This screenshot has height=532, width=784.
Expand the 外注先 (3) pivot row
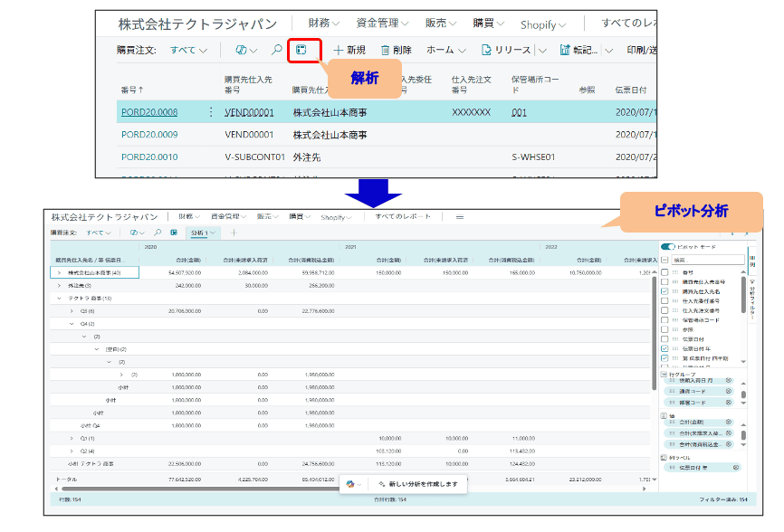[59, 285]
